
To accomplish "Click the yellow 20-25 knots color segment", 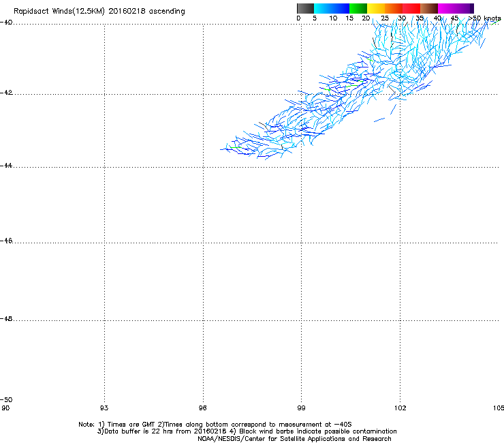I will (376, 8).
